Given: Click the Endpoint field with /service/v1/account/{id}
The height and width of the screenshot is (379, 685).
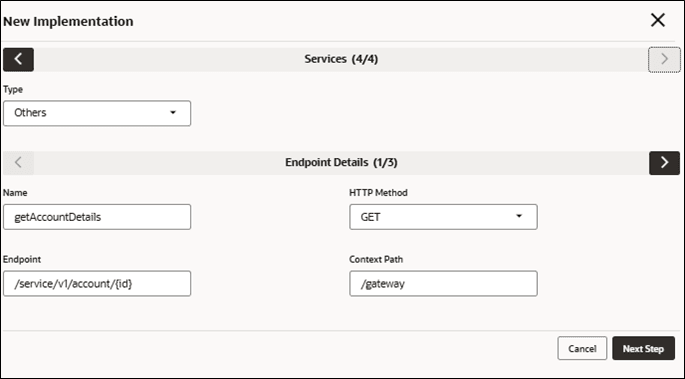Looking at the screenshot, I should [x=97, y=283].
